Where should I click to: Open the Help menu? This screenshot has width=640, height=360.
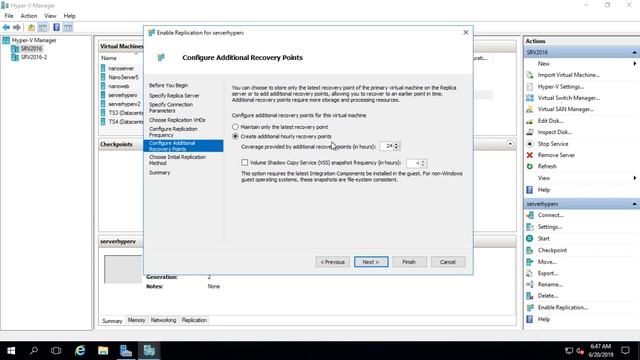pos(69,16)
